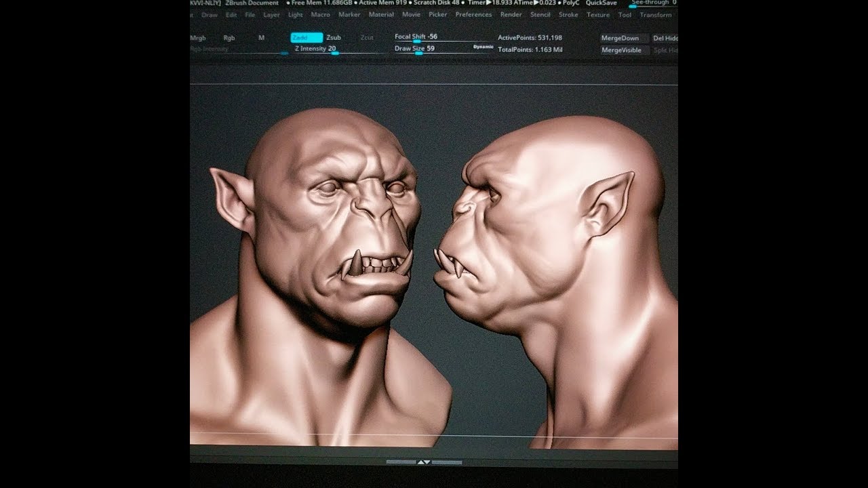Click the front-facing orc bust model
The image size is (868, 488).
tap(319, 278)
